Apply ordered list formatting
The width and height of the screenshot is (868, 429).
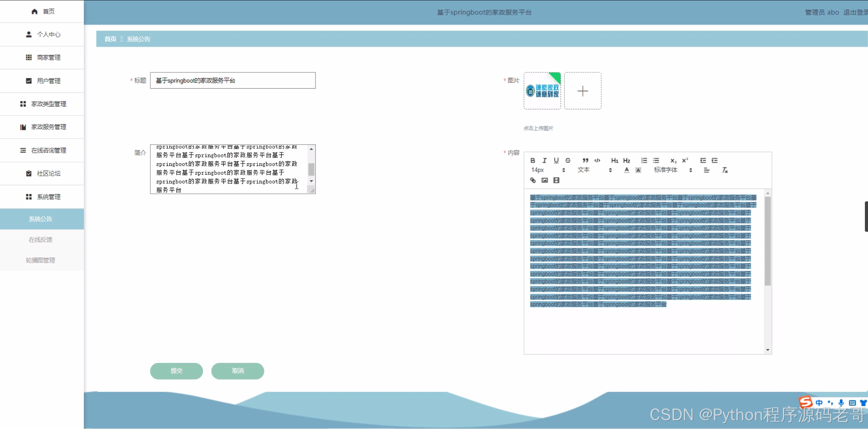pyautogui.click(x=644, y=160)
